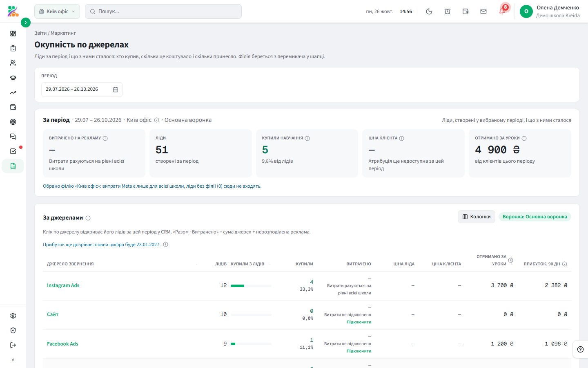Go to «Звіти» in the breadcrumb
The height and width of the screenshot is (368, 588).
tap(40, 33)
